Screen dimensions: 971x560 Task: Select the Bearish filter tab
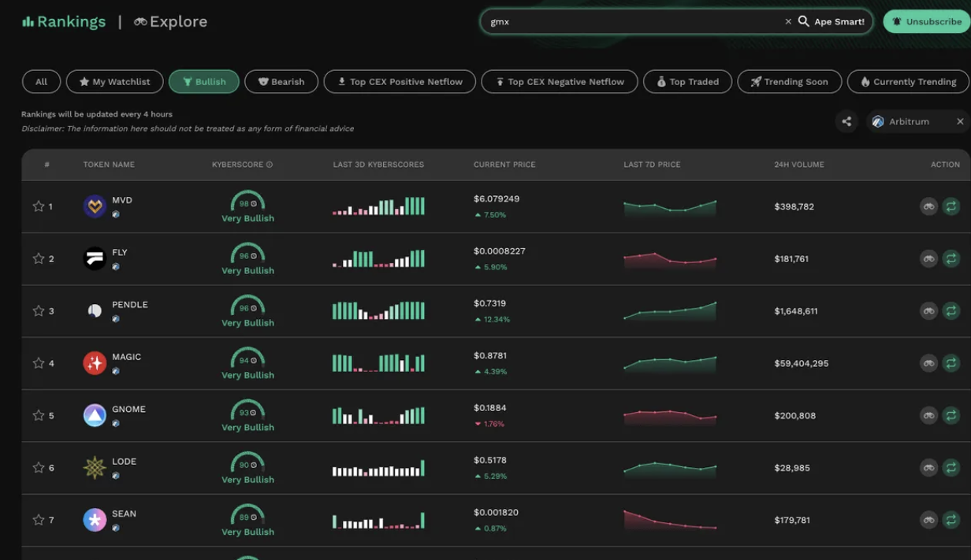point(281,82)
